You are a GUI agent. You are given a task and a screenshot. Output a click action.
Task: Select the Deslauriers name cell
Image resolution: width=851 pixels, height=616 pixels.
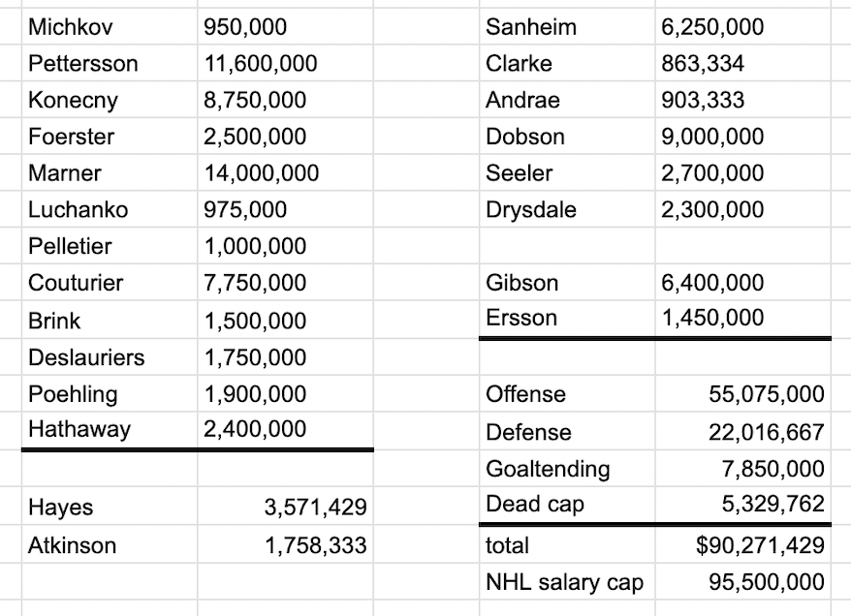pos(109,357)
